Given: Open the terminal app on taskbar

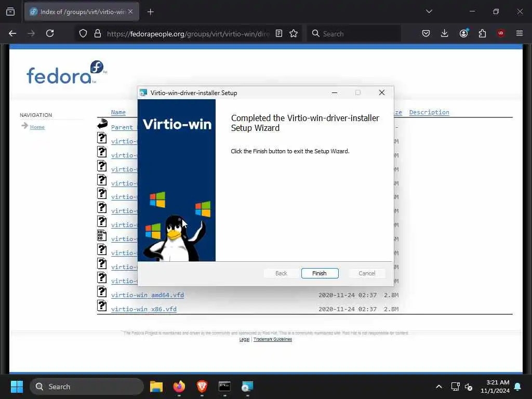Looking at the screenshot, I should coord(224,387).
